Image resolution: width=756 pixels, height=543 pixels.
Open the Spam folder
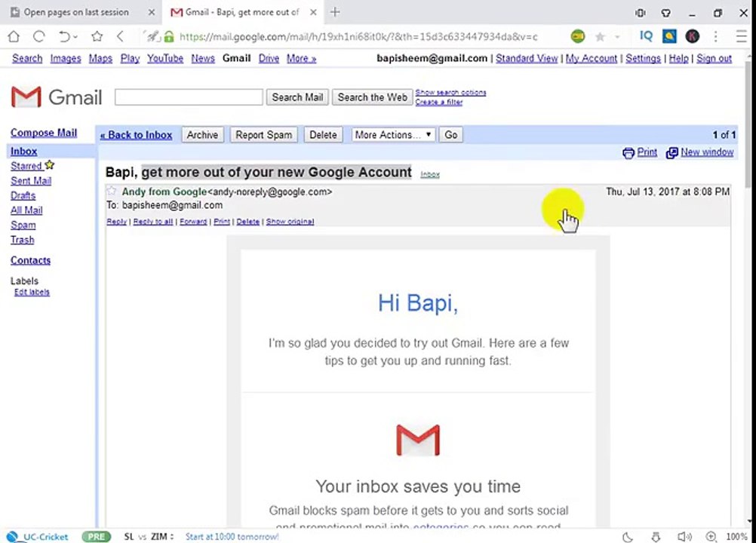click(x=23, y=225)
